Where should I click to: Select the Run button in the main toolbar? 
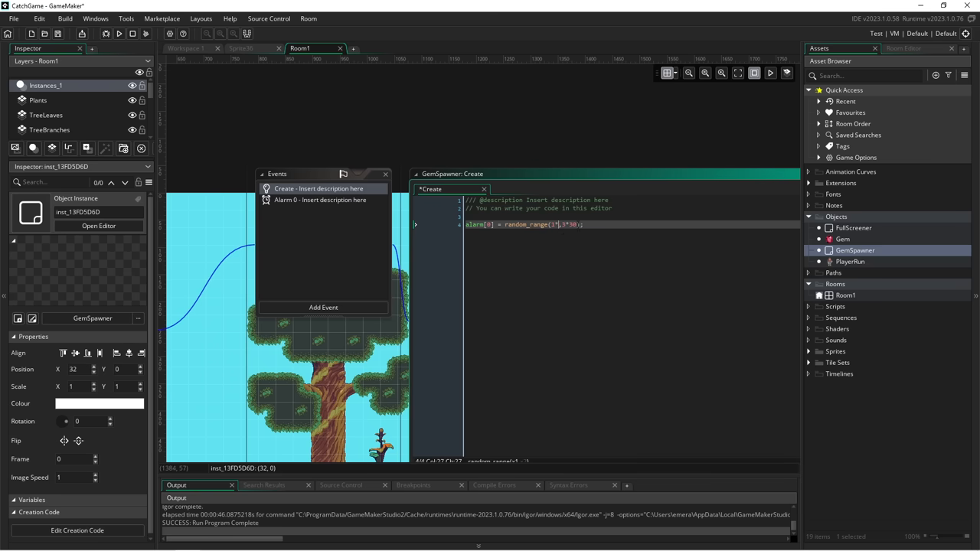119,33
